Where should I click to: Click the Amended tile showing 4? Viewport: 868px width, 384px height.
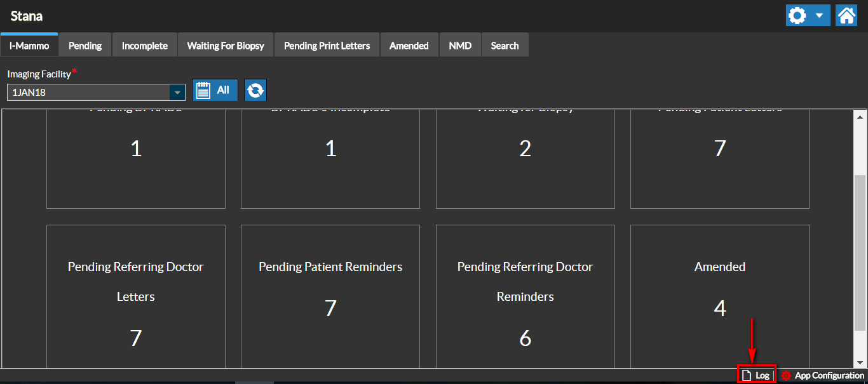click(719, 296)
